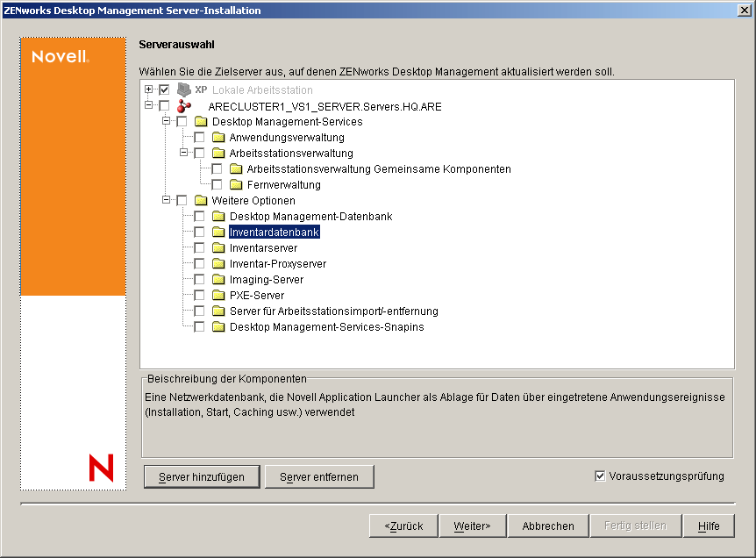Screen dimensions: 756x558
Task: Collapse the Arbeitsstationsverwaltung branch
Action: pyautogui.click(x=183, y=153)
